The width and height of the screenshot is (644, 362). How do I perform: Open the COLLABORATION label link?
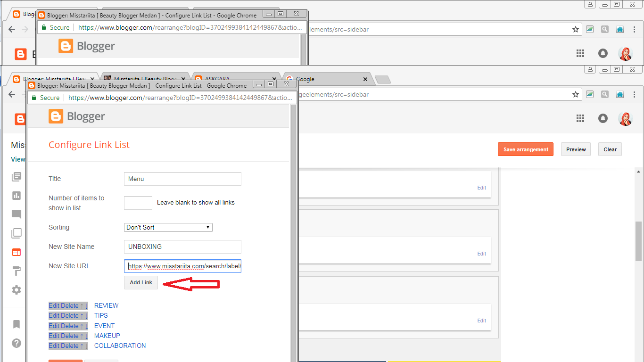(120, 346)
